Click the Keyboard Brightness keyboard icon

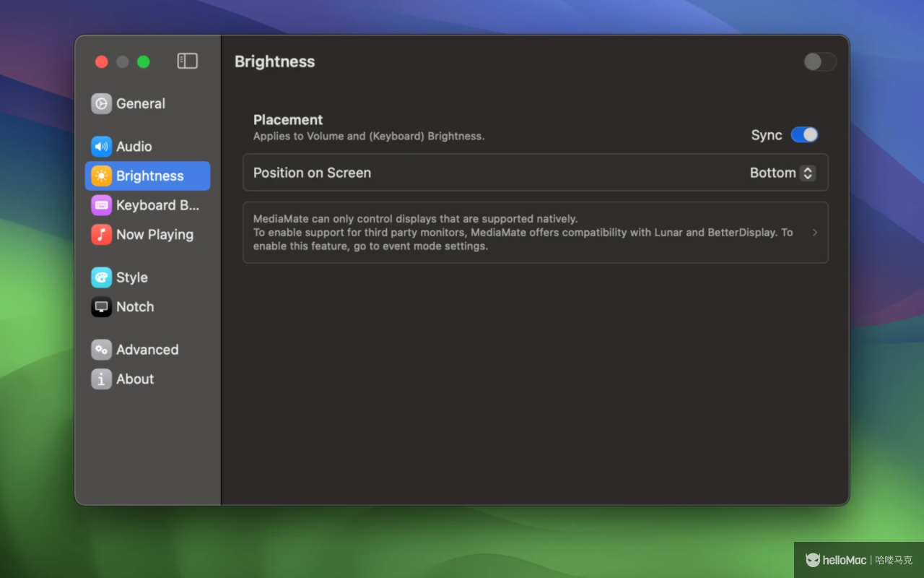click(101, 205)
